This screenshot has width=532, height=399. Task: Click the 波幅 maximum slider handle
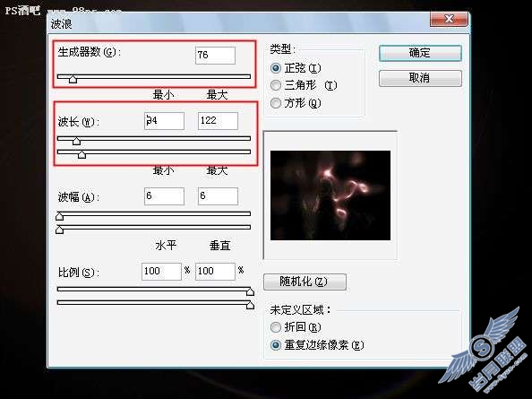(60, 230)
